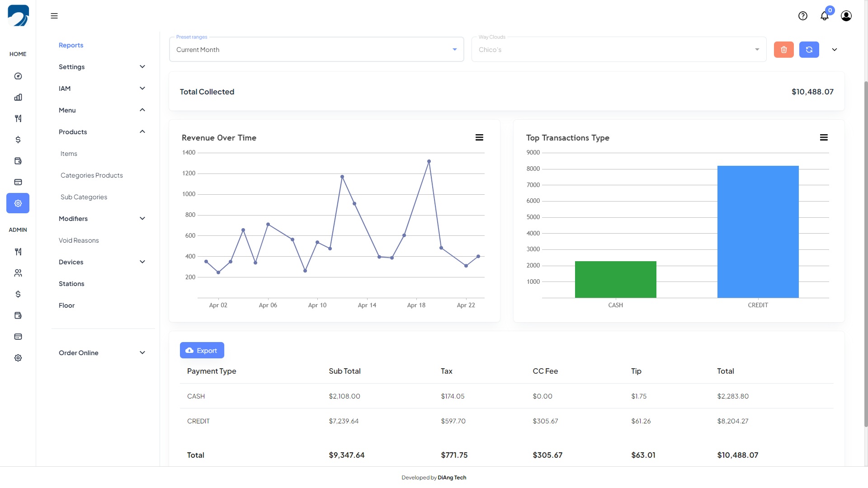Expand the Devices section
Image resolution: width=868 pixels, height=488 pixels.
point(102,262)
